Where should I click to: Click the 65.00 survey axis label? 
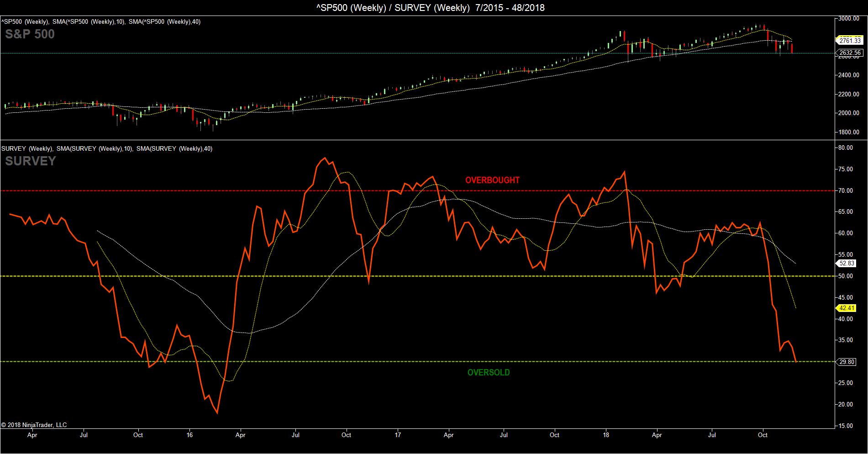(x=846, y=211)
